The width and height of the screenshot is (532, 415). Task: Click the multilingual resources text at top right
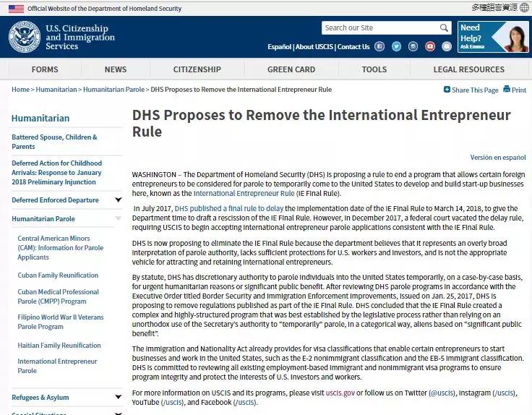point(494,7)
